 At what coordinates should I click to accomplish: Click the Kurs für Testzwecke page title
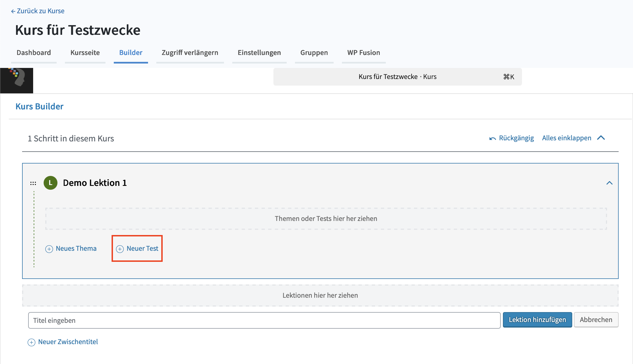pyautogui.click(x=78, y=30)
